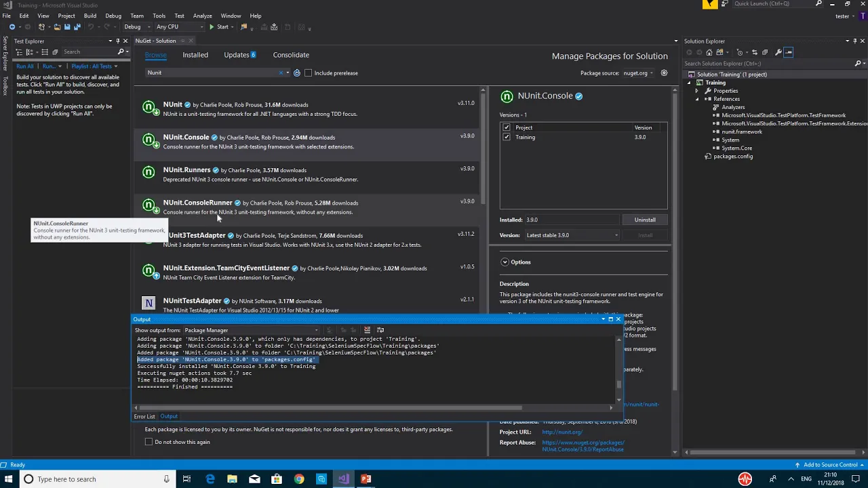Toggle Preview Selected Items in Solution Explorer
The height and width of the screenshot is (488, 868).
point(789,52)
